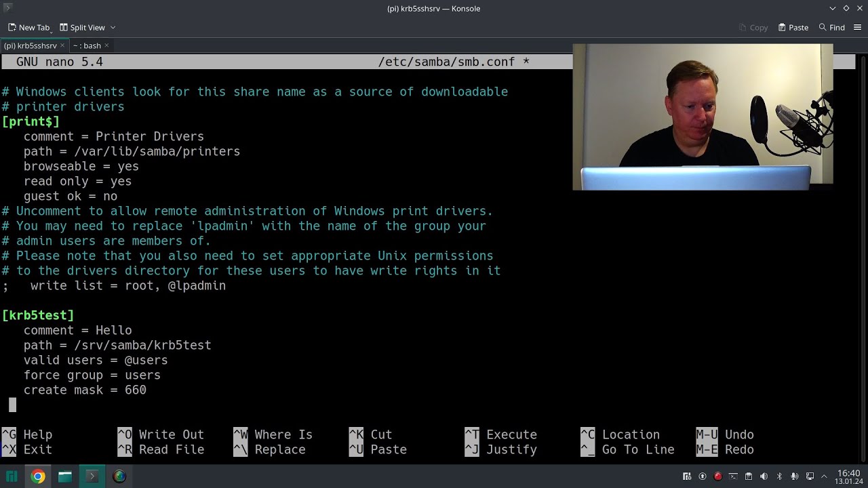Close the ~ : bash tab
This screenshot has height=488, width=868.
click(106, 45)
